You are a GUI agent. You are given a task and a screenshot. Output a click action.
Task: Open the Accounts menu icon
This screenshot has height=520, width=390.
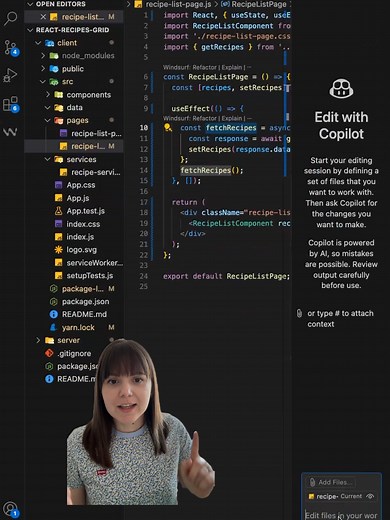pyautogui.click(x=10, y=509)
